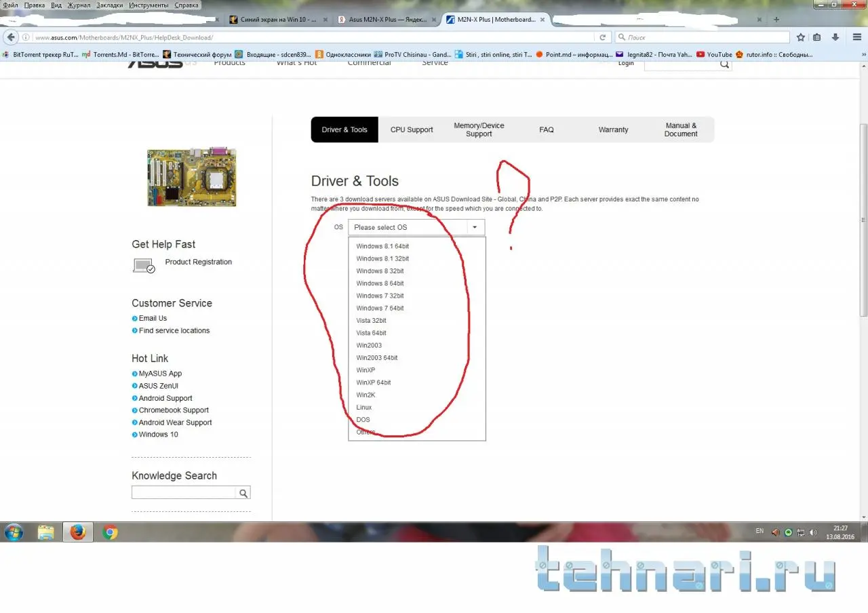Click the site info icon in the address bar
The width and height of the screenshot is (868, 613).
[x=26, y=37]
